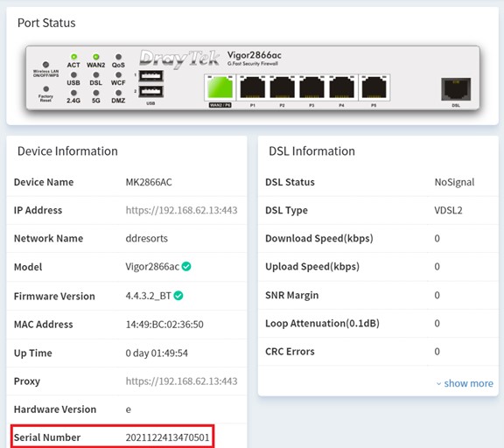This screenshot has width=504, height=448.
Task: Click the WCF LED indicator
Action: 118,75
